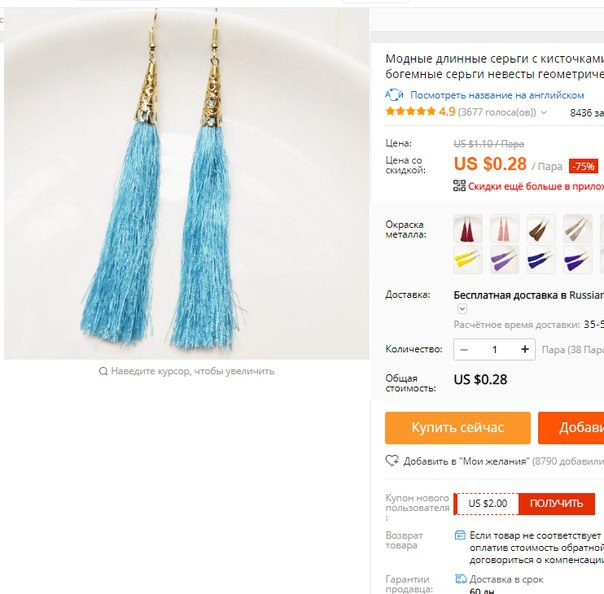Click the quantity number field
Screen dimensions: 604x594
coord(494,350)
